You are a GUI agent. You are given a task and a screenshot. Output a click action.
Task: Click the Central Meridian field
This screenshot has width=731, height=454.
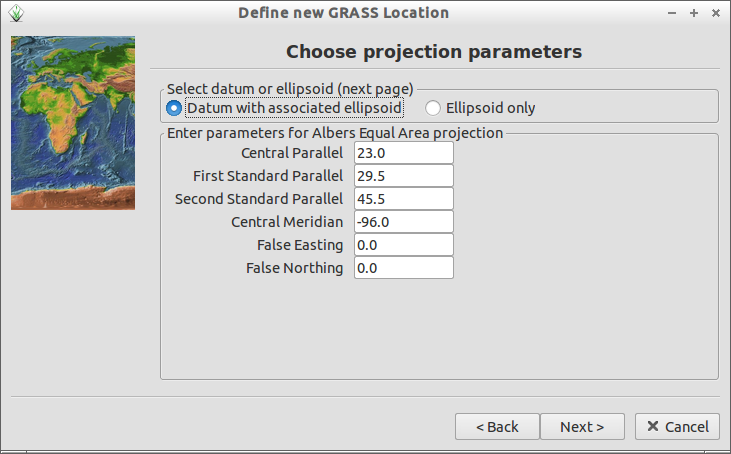(x=404, y=222)
